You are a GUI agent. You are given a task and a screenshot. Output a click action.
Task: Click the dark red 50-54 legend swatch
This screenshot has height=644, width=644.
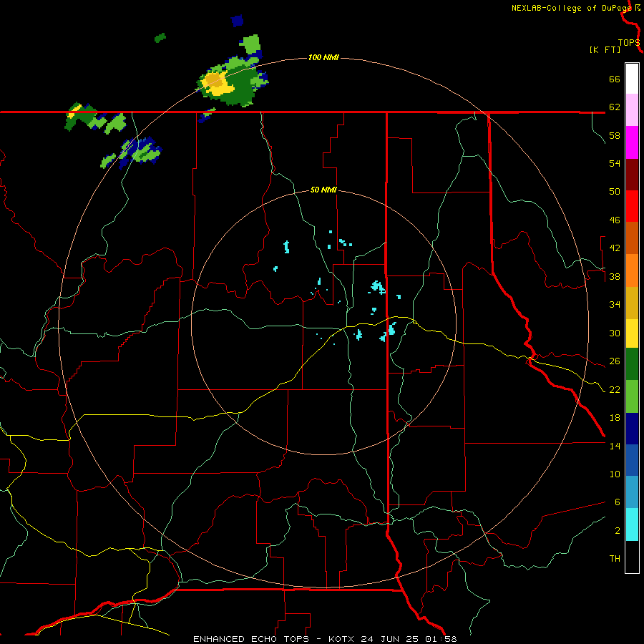coord(632,174)
